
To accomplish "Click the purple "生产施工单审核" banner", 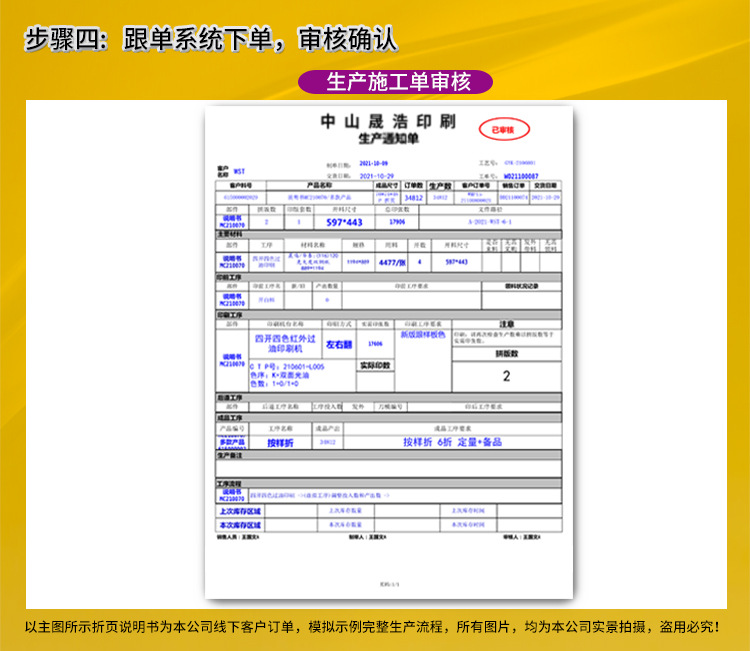I will (396, 82).
